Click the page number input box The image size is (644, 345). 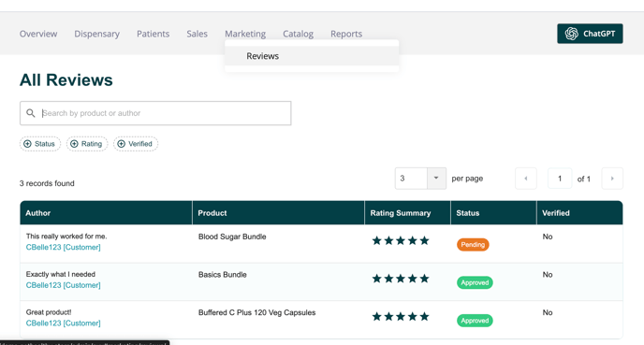pyautogui.click(x=560, y=179)
